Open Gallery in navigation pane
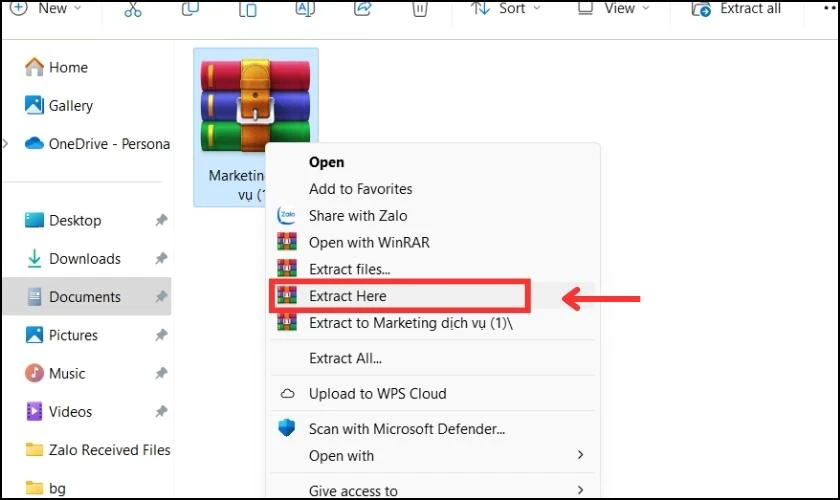The width and height of the screenshot is (840, 500). coord(59,106)
